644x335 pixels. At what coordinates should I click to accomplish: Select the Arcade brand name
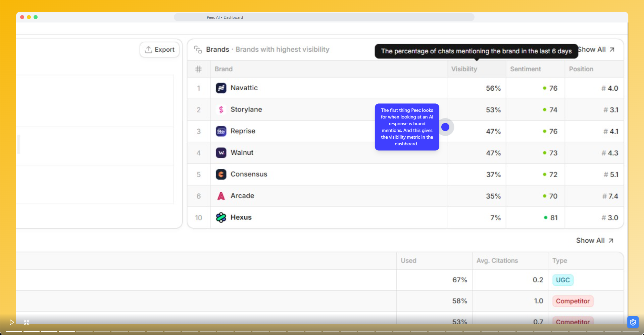pos(242,196)
